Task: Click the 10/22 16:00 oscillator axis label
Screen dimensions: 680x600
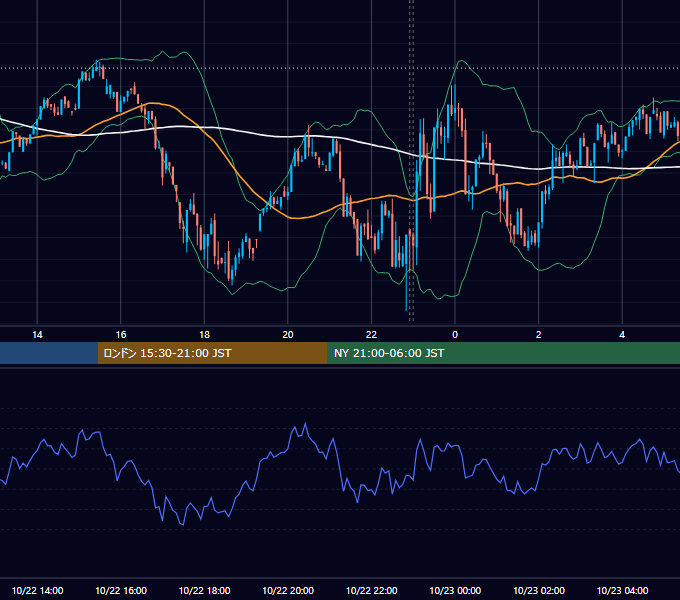Action: (121, 590)
